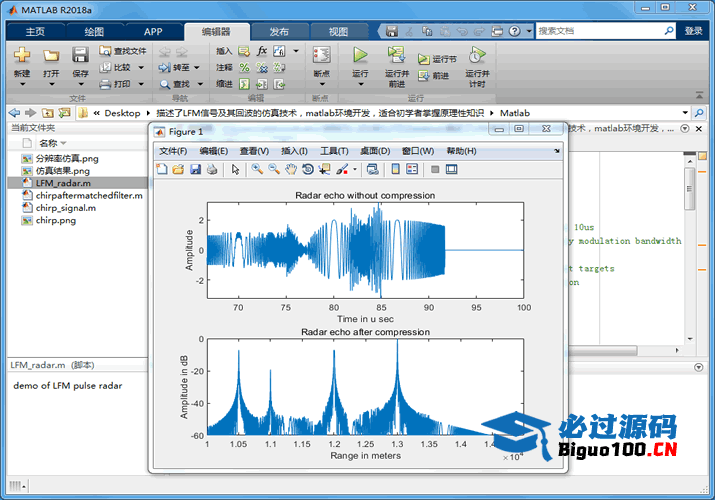Click Save Figure disk icon
The height and width of the screenshot is (500, 715).
pyautogui.click(x=195, y=170)
